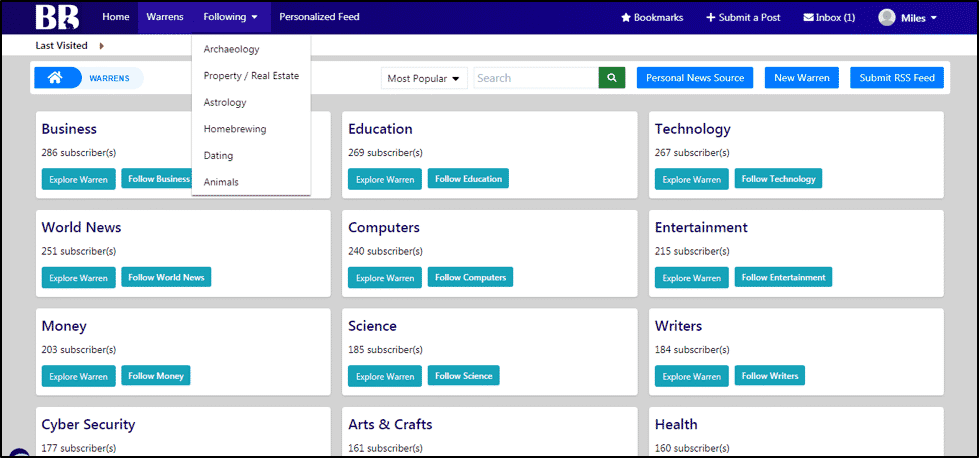Open the Cyber Security warren title
This screenshot has width=979, height=458.
point(88,425)
